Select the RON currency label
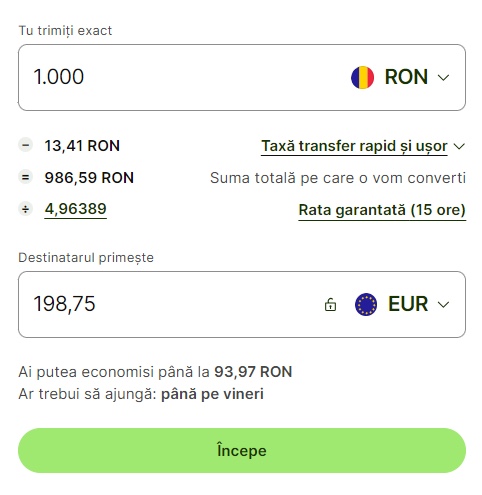The width and height of the screenshot is (482, 495). coord(406,77)
